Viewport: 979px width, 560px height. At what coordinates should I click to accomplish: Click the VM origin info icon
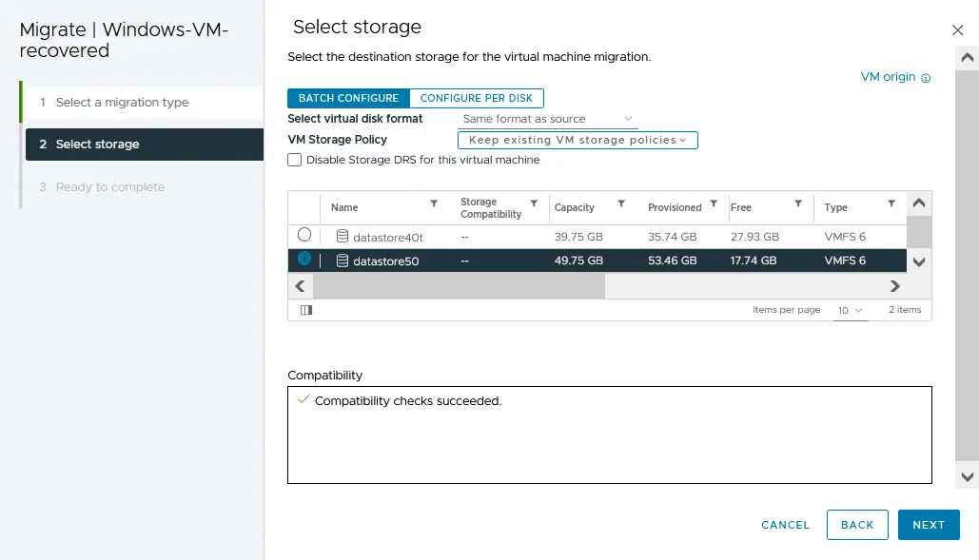click(x=926, y=78)
